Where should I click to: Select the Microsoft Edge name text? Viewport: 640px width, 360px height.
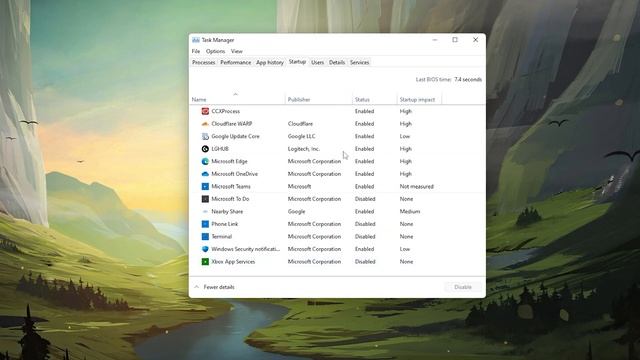229,161
